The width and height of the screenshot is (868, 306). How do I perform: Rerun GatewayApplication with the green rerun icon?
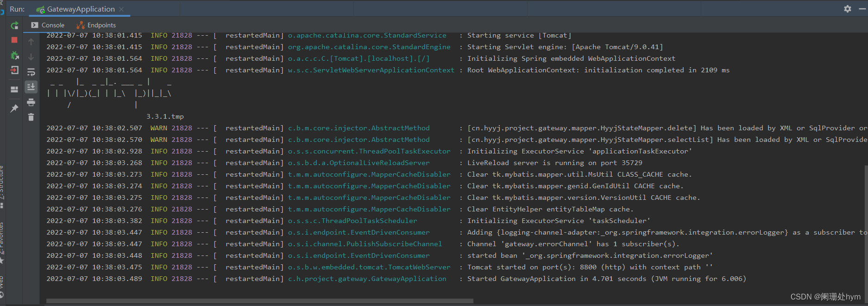click(x=14, y=25)
